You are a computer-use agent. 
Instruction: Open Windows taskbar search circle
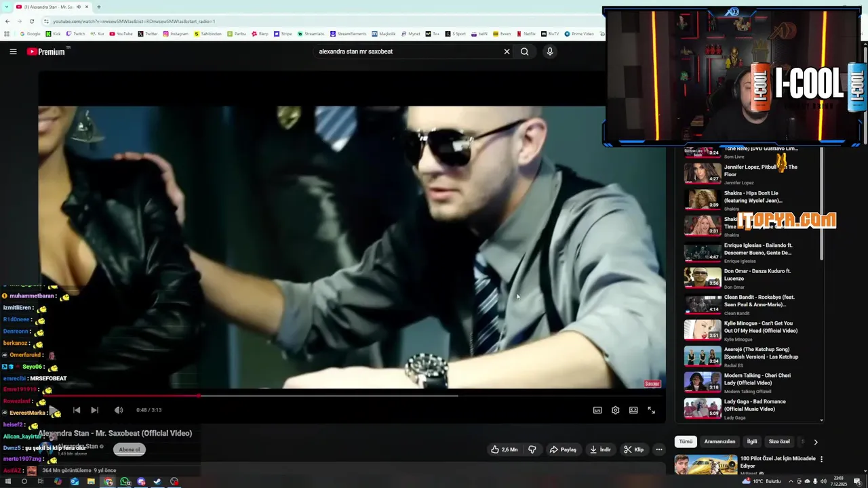[24, 482]
